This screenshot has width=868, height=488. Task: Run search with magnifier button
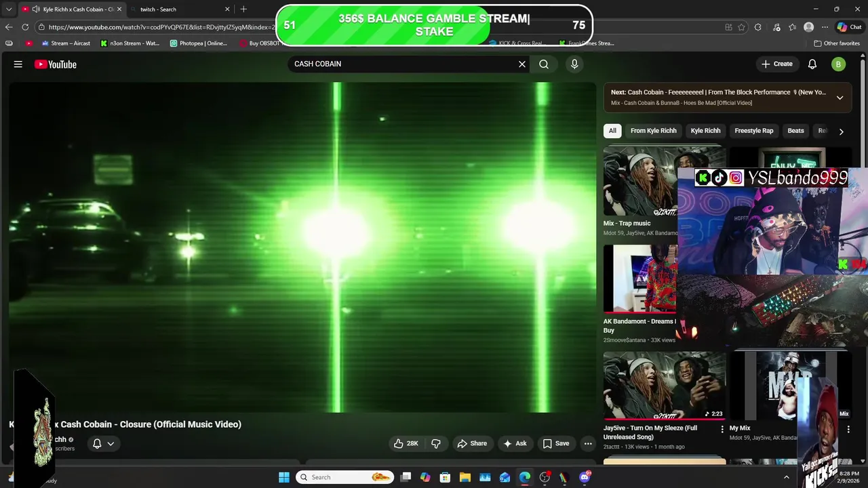(x=544, y=64)
